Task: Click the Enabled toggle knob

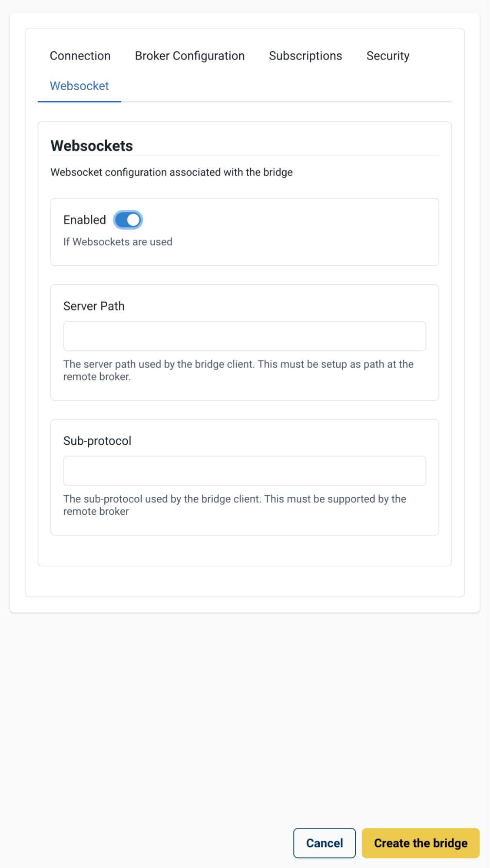Action: click(134, 219)
